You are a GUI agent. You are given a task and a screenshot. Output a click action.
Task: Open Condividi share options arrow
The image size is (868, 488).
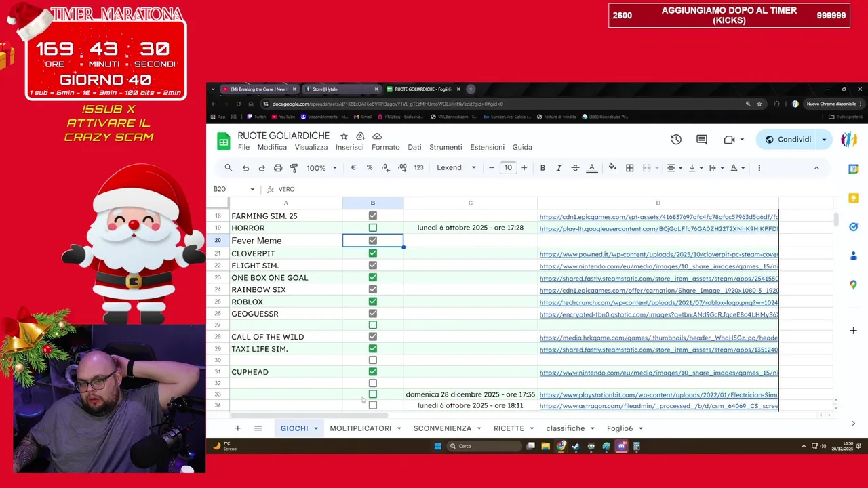tap(824, 140)
